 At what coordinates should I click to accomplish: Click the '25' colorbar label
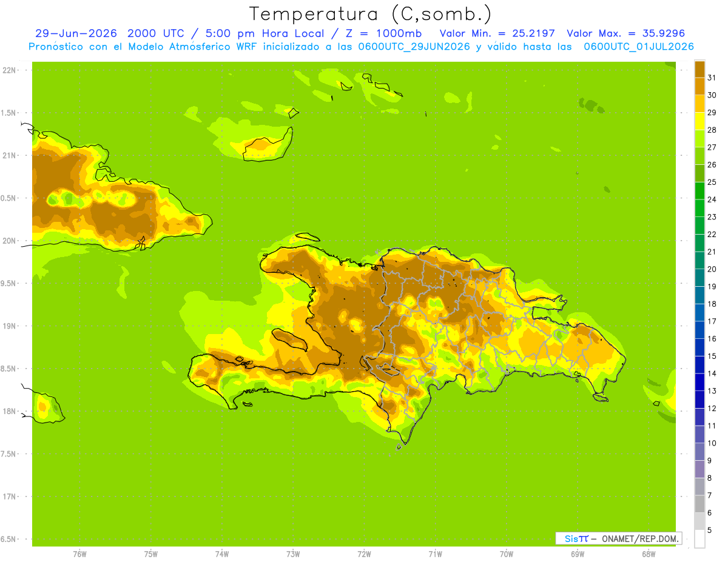pyautogui.click(x=712, y=182)
